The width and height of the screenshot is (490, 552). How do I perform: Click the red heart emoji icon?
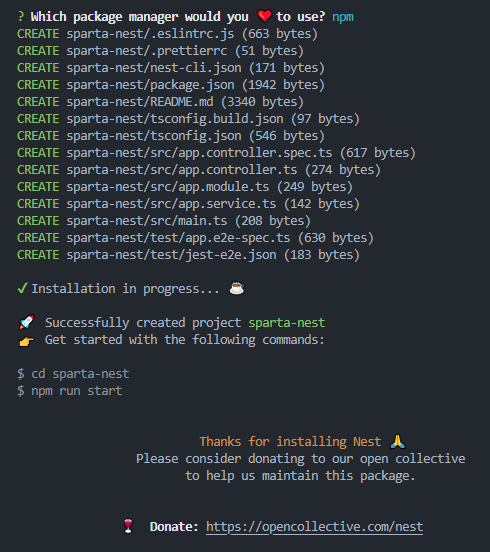[x=264, y=16]
